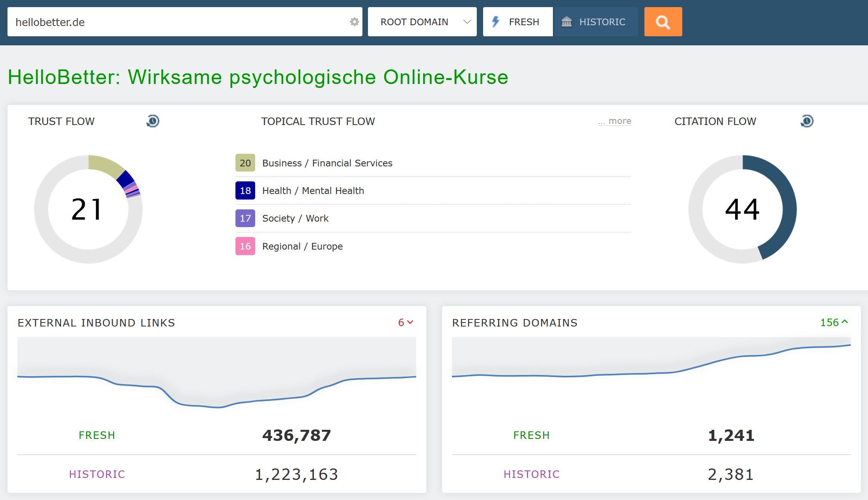Open Trust Flow history clock icon
The height and width of the screenshot is (500, 868).
(153, 121)
